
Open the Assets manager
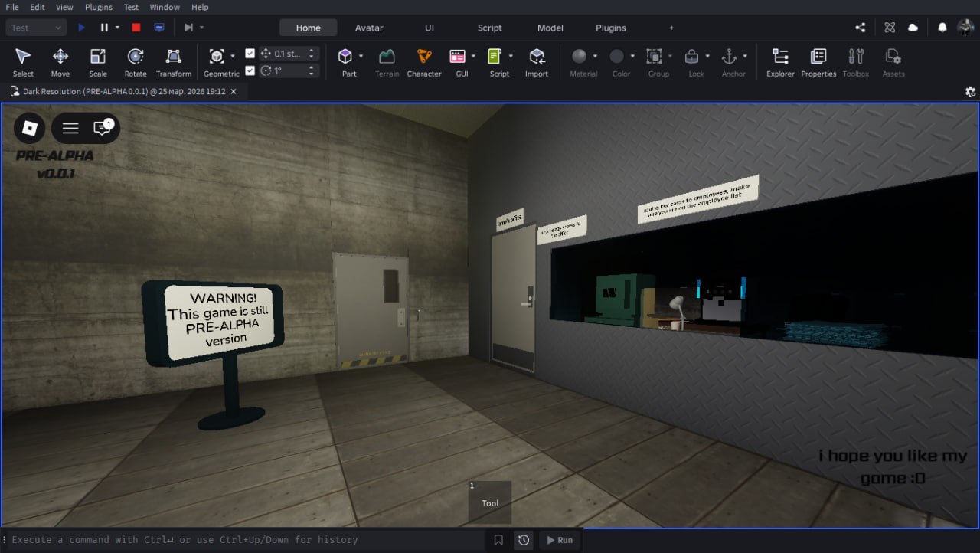(x=893, y=62)
